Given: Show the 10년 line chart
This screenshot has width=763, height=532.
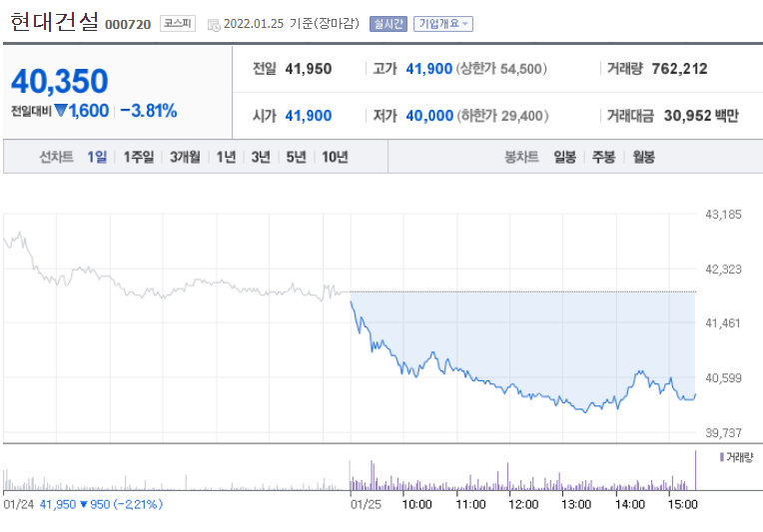Looking at the screenshot, I should point(335,157).
